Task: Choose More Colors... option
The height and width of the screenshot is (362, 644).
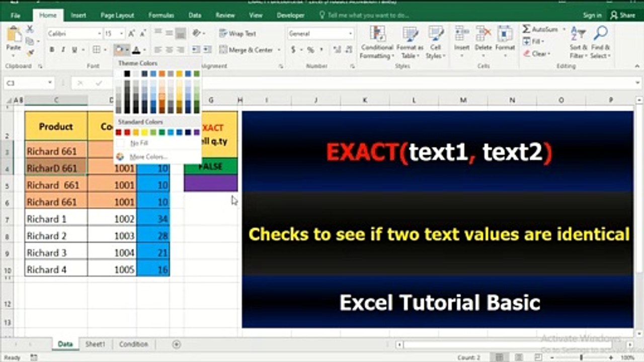Action: tap(158, 157)
